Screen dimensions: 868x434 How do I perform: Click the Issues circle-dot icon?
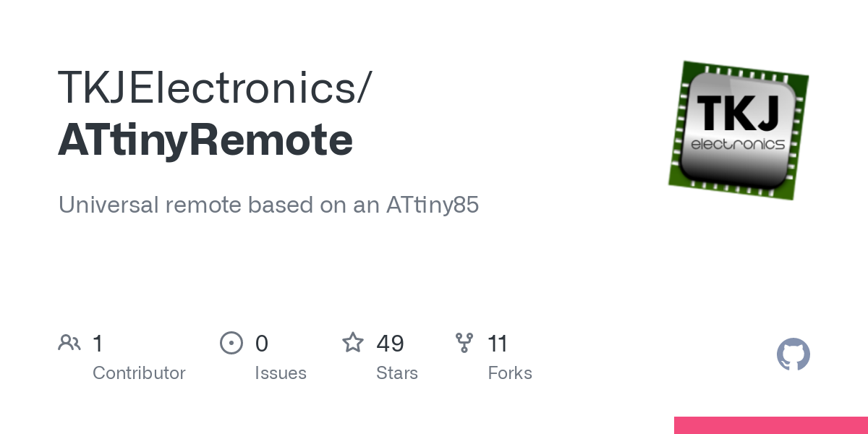pyautogui.click(x=231, y=343)
